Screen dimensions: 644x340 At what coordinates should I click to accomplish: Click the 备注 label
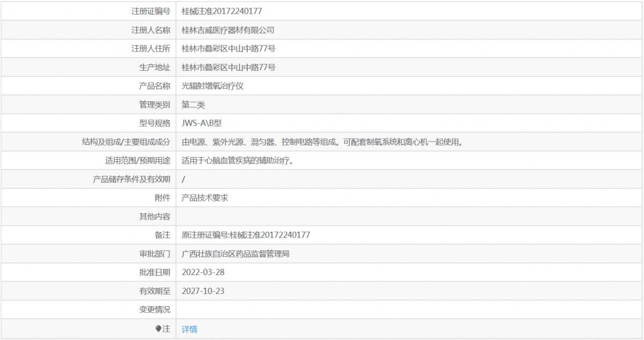[163, 235]
